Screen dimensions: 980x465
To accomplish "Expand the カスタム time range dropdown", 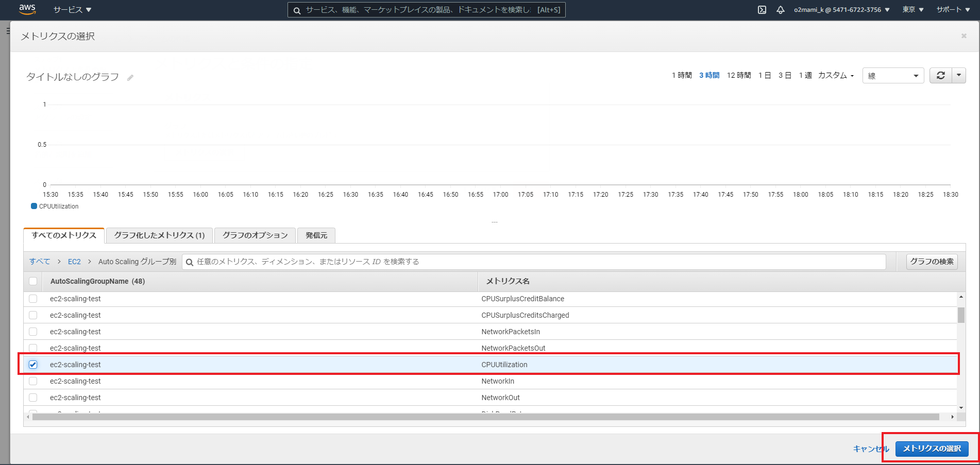I will point(836,75).
